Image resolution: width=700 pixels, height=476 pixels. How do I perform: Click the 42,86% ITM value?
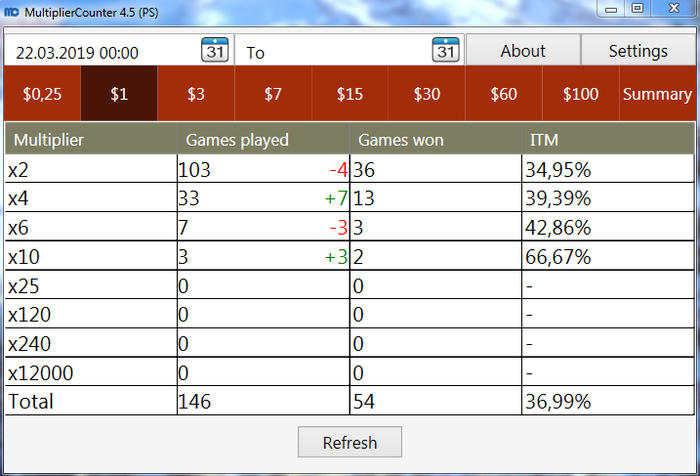coord(558,228)
